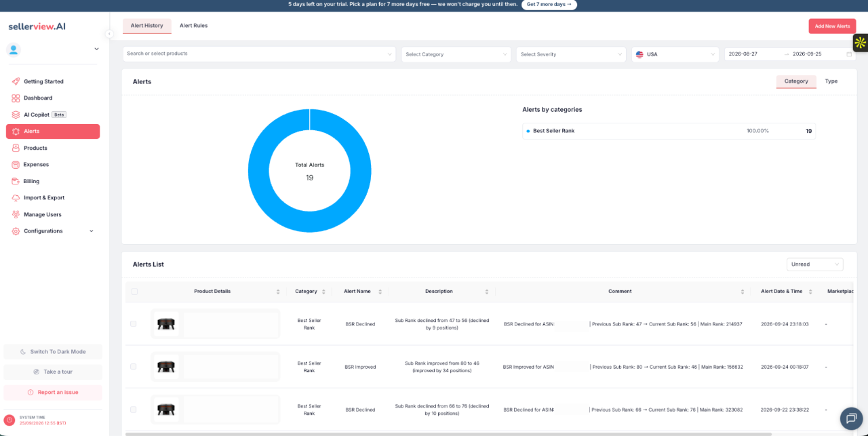Image resolution: width=868 pixels, height=436 pixels.
Task: Sort by Alert Name column arrows
Action: pyautogui.click(x=380, y=292)
